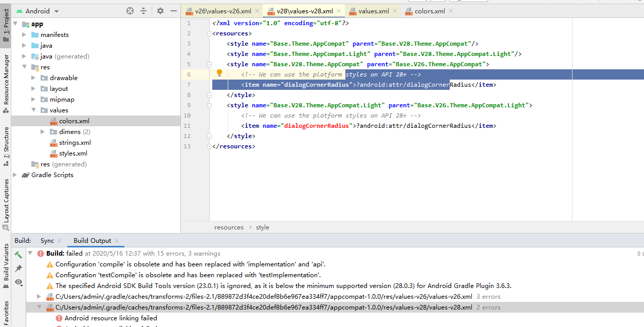
Task: Select styles.xml in the project tree
Action: pyautogui.click(x=73, y=153)
